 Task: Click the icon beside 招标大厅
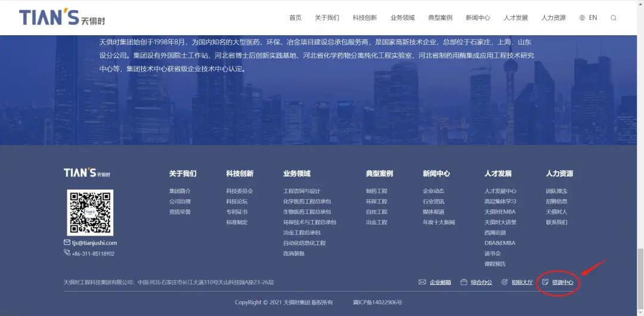click(x=504, y=282)
